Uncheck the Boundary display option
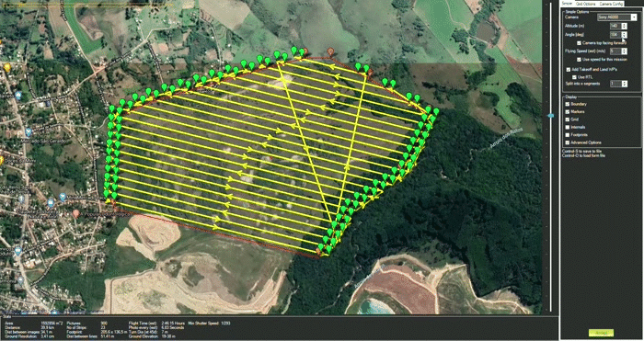The width and height of the screenshot is (644, 341). [568, 104]
